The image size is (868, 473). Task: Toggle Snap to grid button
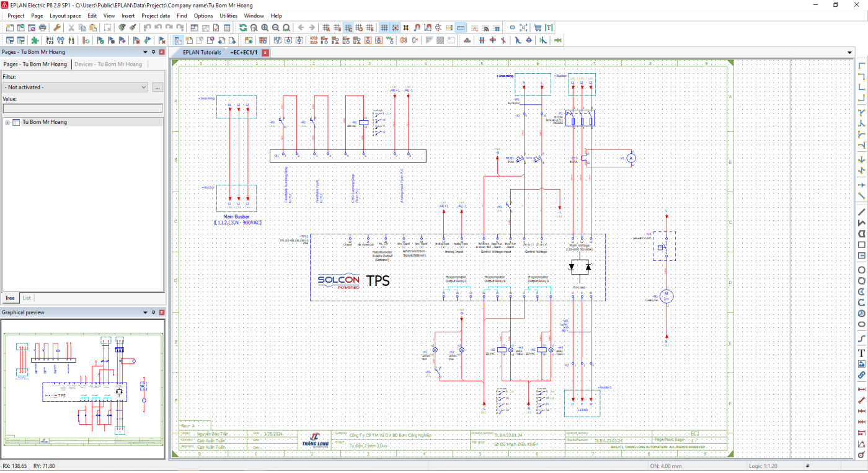point(395,27)
